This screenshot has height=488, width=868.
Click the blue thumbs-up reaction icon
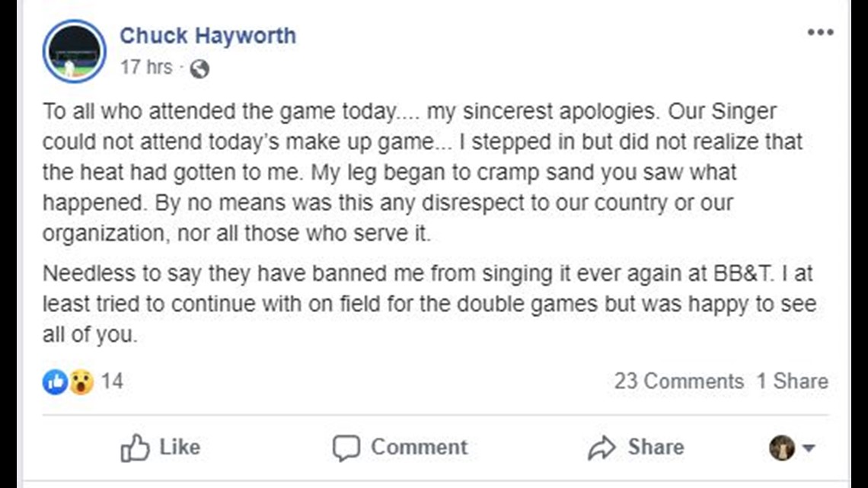click(x=55, y=381)
